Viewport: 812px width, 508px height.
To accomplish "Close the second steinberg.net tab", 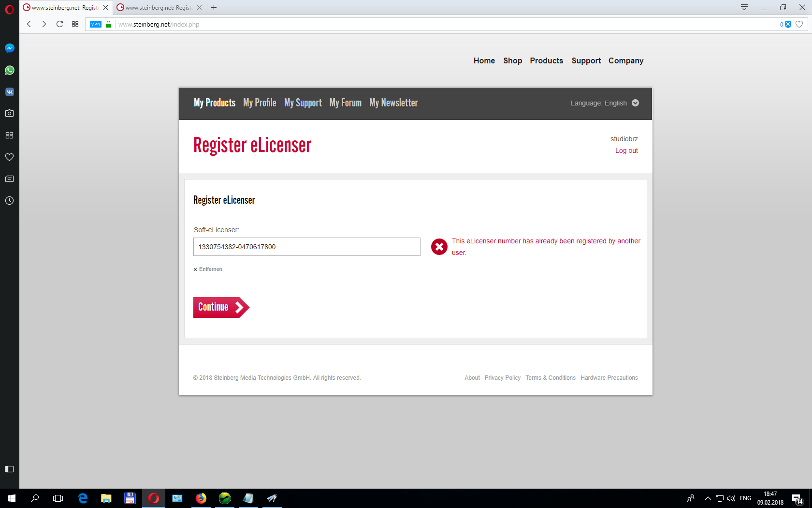I will point(199,8).
